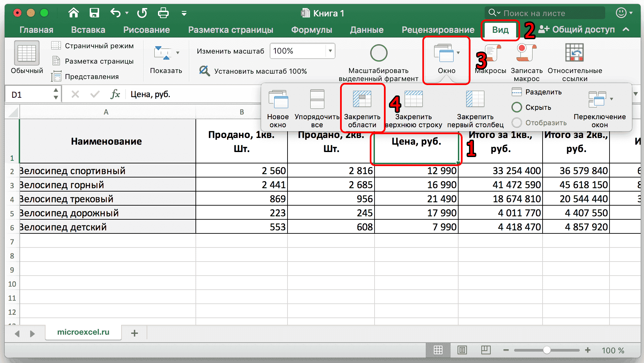644x363 pixels.
Task: Select the microexcel.ru sheet tab
Action: click(x=83, y=332)
